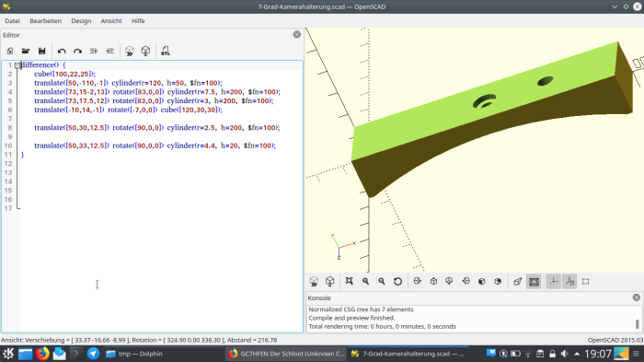Click the Redo arrow in editor toolbar
Image resolution: width=644 pixels, height=362 pixels.
[77, 51]
